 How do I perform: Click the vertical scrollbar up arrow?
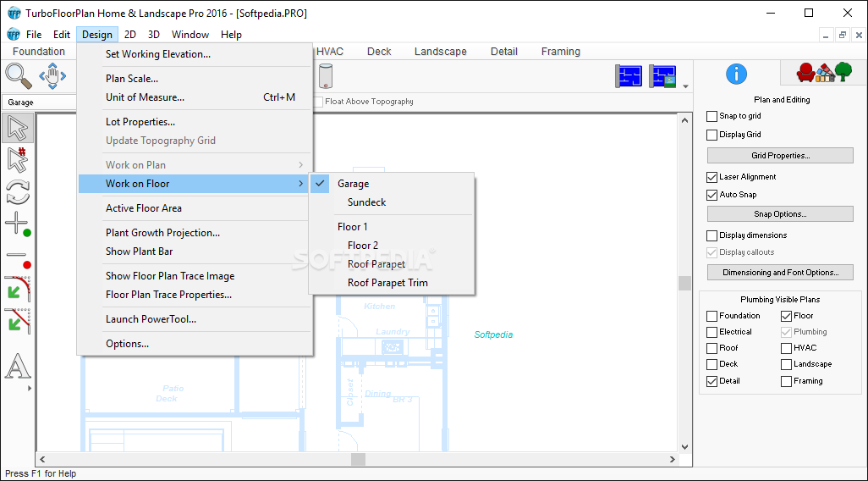point(684,120)
